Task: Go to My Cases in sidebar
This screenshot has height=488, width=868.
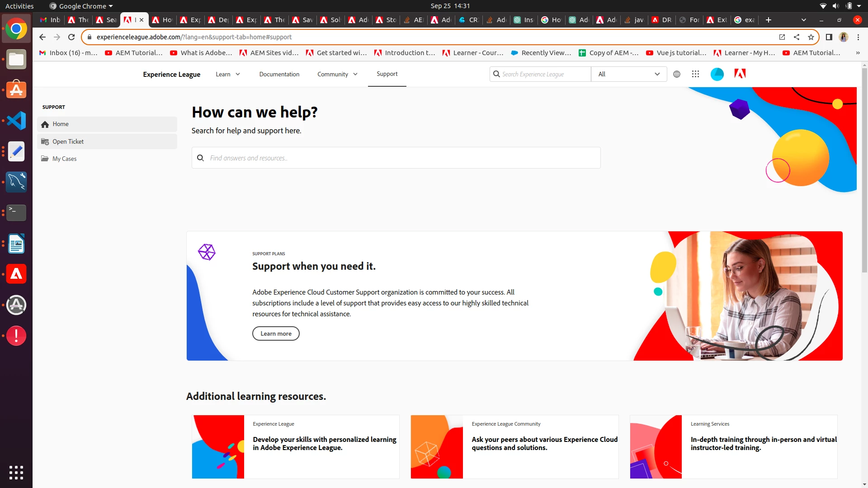Action: point(64,159)
